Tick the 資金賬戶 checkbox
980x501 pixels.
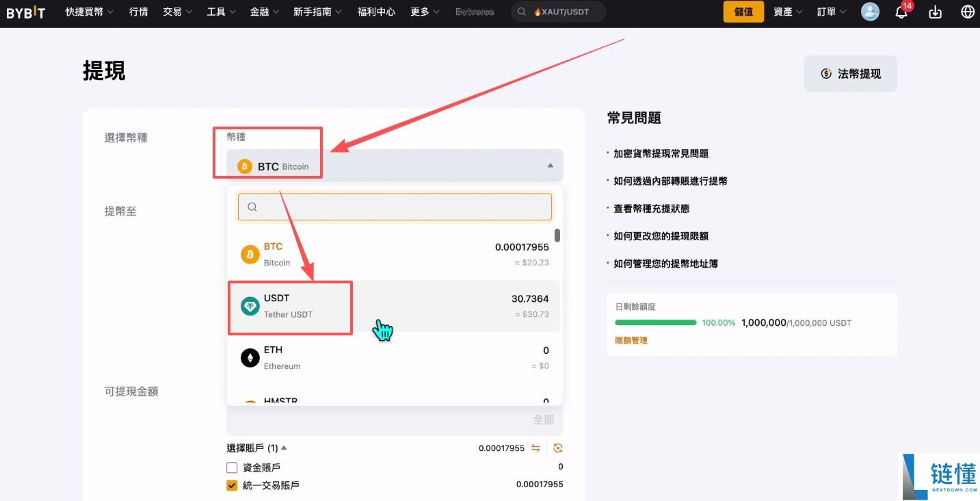pos(232,467)
